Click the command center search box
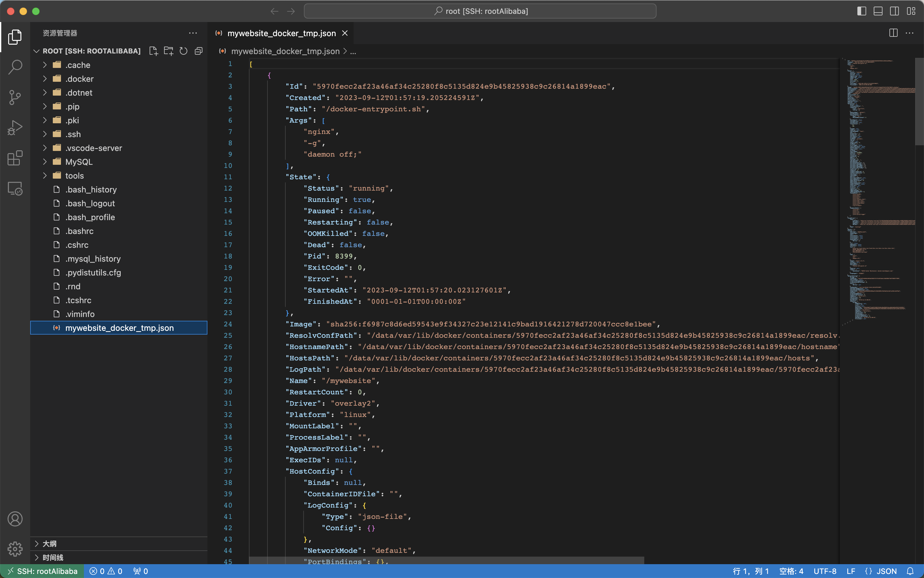 pos(480,11)
